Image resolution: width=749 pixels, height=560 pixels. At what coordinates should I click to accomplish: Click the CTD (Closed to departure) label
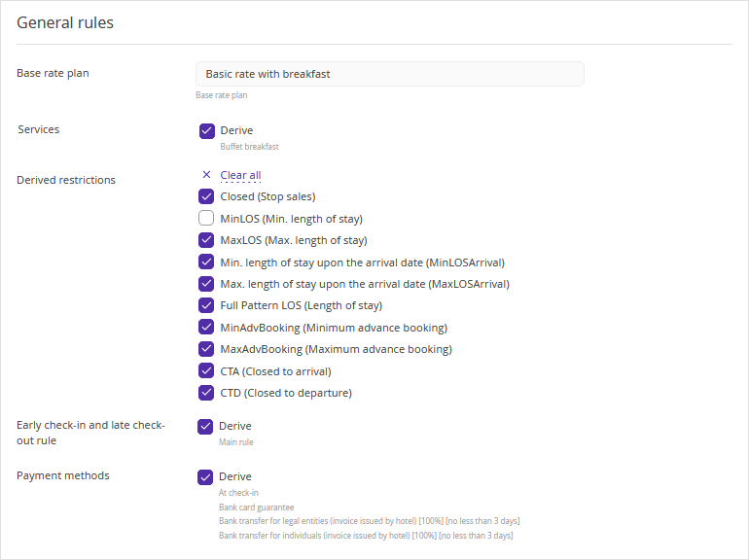286,393
